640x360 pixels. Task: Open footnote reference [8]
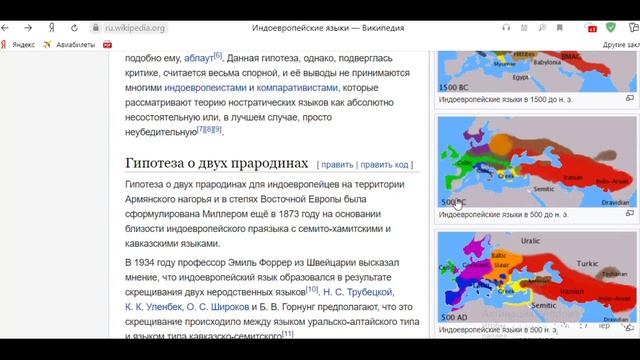pos(209,129)
